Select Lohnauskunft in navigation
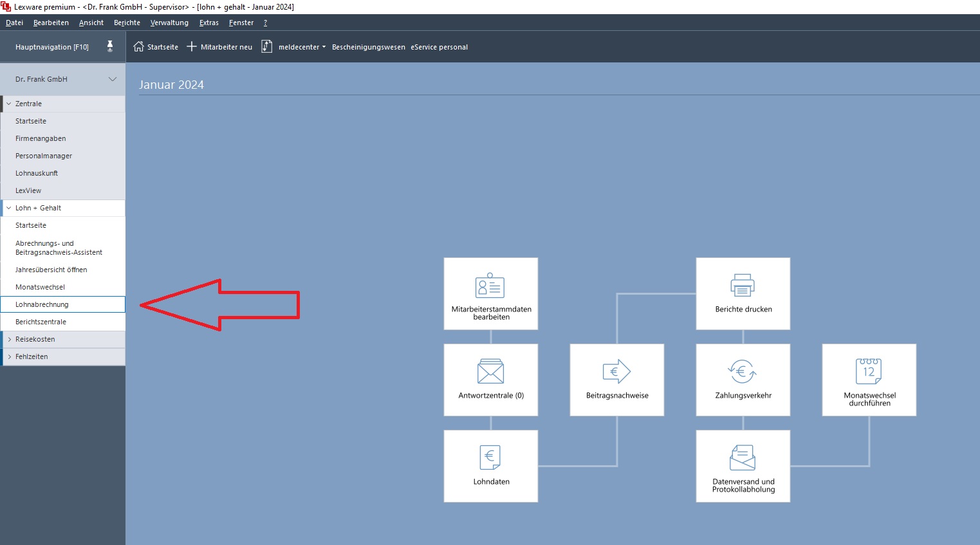This screenshot has height=545, width=980. click(62, 173)
